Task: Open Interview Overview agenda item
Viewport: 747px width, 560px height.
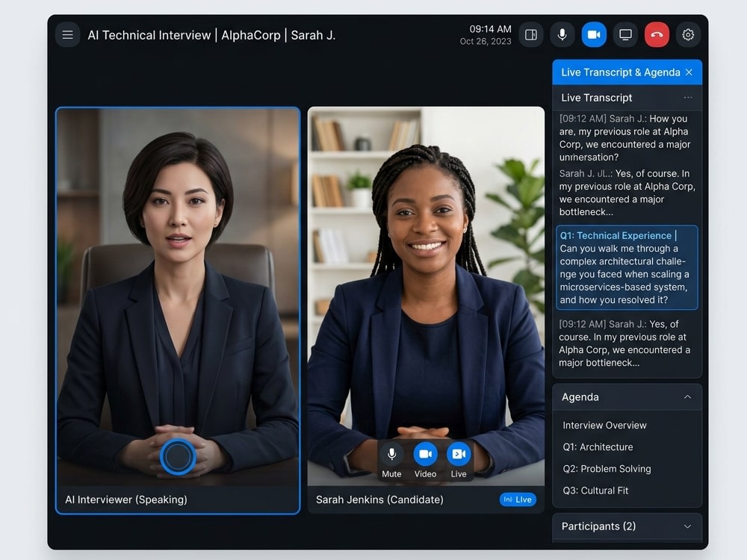Action: 604,426
